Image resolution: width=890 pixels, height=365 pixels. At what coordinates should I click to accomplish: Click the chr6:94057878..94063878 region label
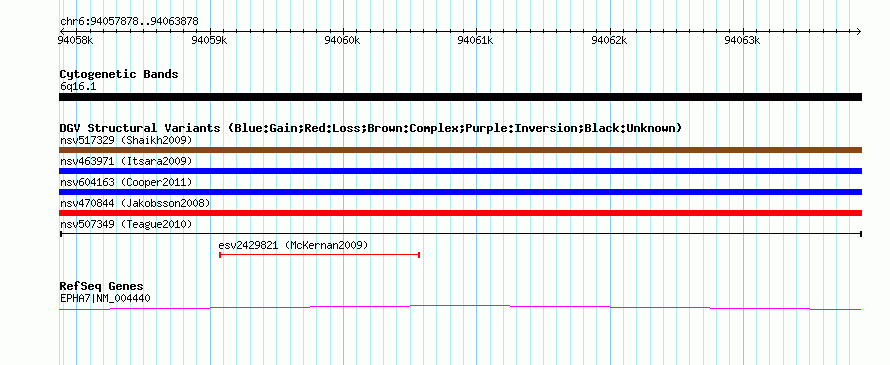click(129, 22)
